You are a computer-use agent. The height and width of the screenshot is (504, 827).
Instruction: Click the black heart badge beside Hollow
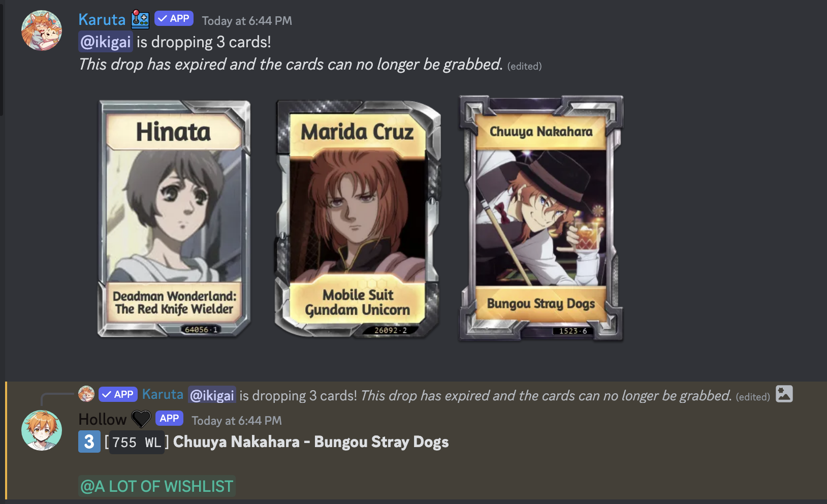tap(141, 419)
